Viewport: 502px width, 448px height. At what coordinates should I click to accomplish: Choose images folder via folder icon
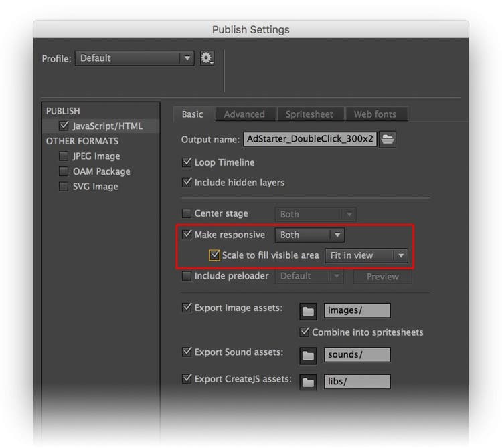[308, 311]
